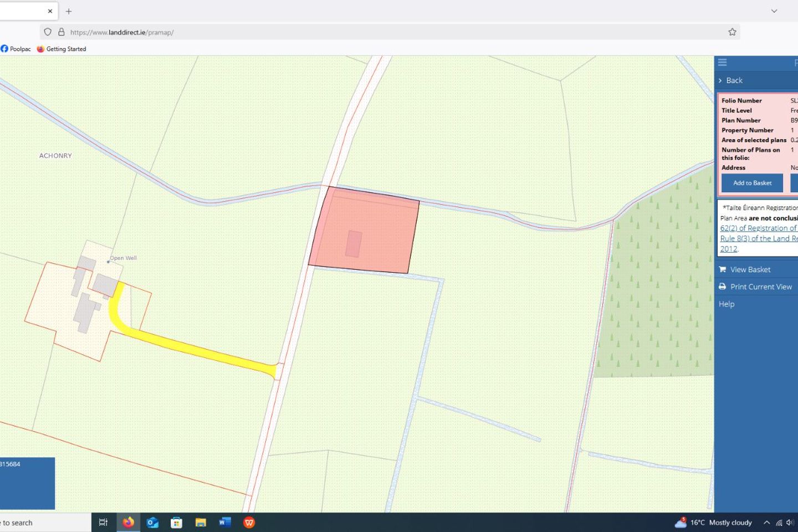Open the Help menu item

point(727,304)
